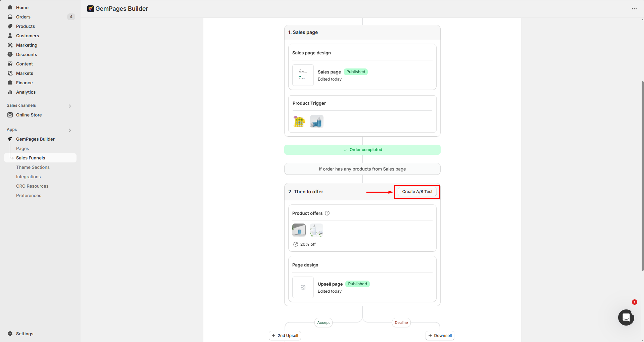
Task: Open the Sales page design thumbnail
Action: click(303, 75)
